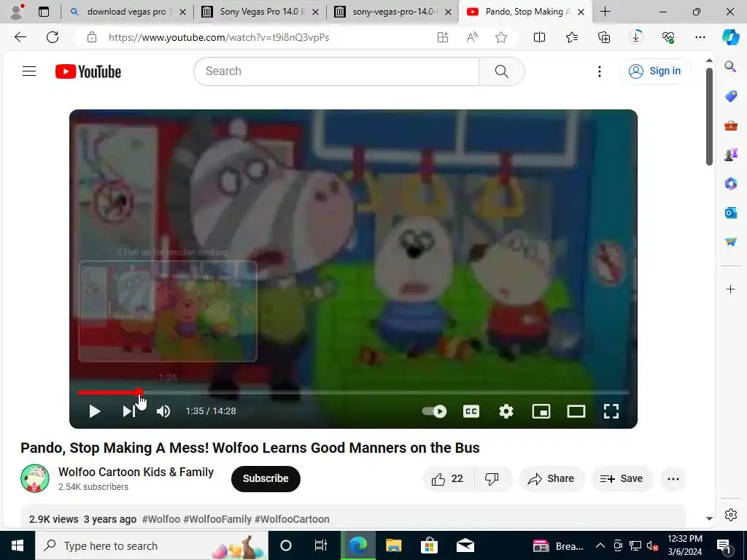Open the Edge profile icon
Screen dimensions: 747x560
point(17,12)
